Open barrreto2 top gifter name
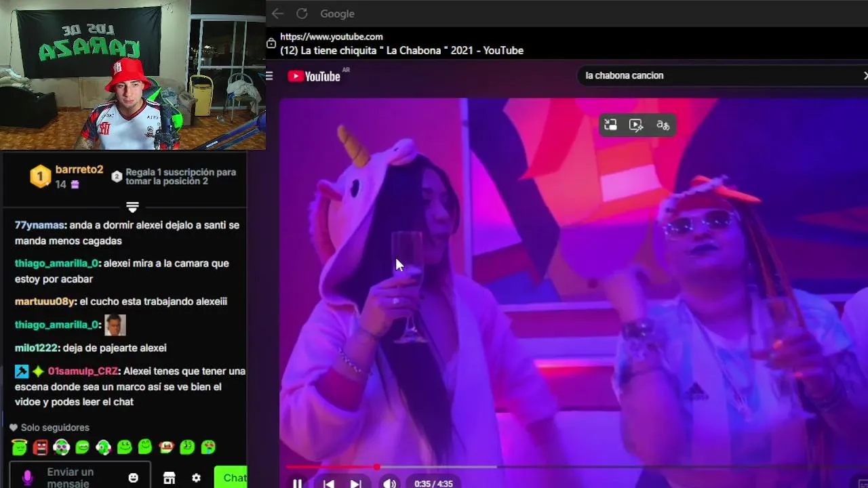This screenshot has width=868, height=488. tap(79, 169)
